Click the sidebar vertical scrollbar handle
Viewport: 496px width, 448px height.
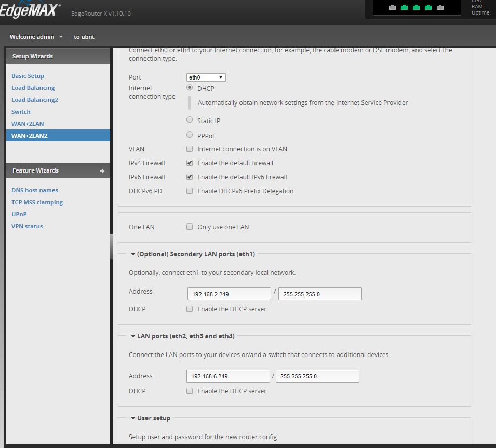[111, 247]
